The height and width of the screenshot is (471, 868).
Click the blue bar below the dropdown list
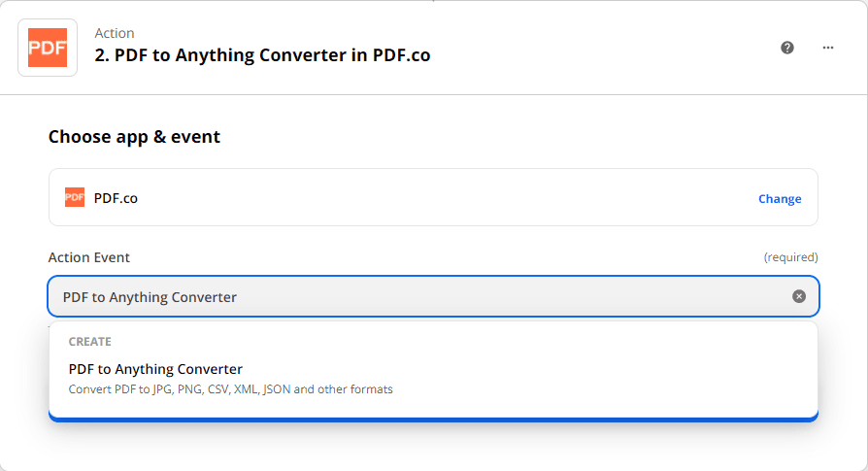point(433,419)
